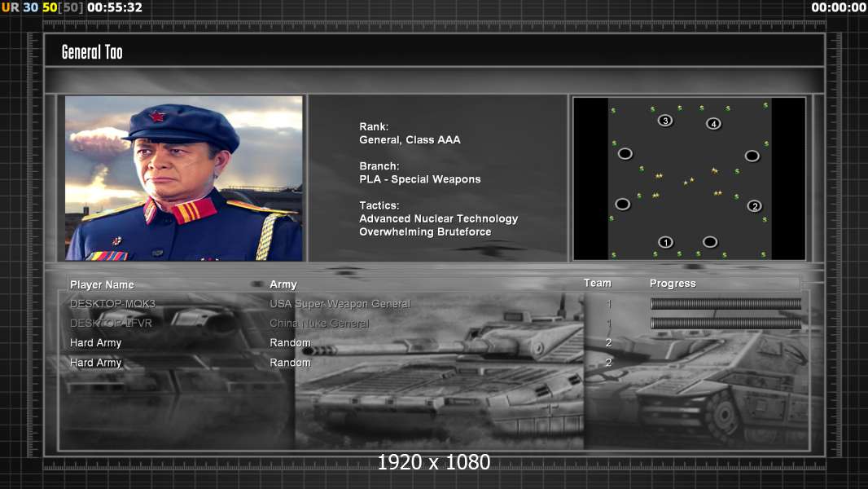
Task: Click the China Nuke General progress bar
Action: click(726, 324)
